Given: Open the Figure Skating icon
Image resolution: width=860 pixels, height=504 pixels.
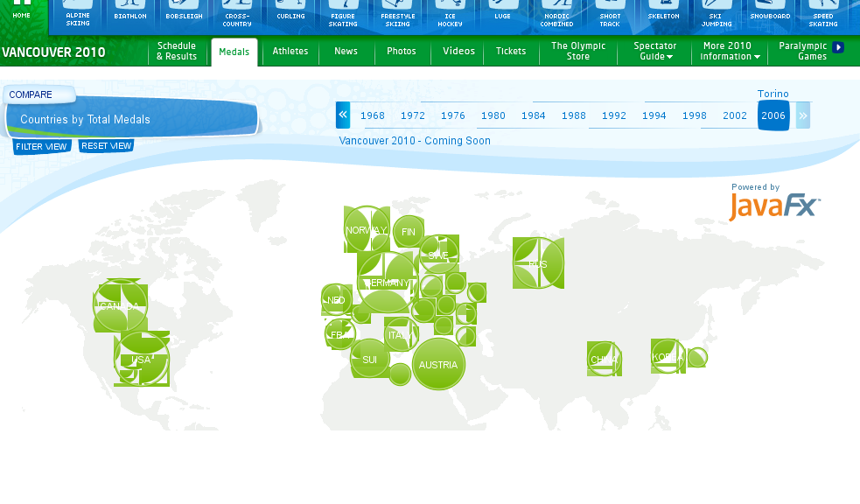Looking at the screenshot, I should [x=343, y=15].
